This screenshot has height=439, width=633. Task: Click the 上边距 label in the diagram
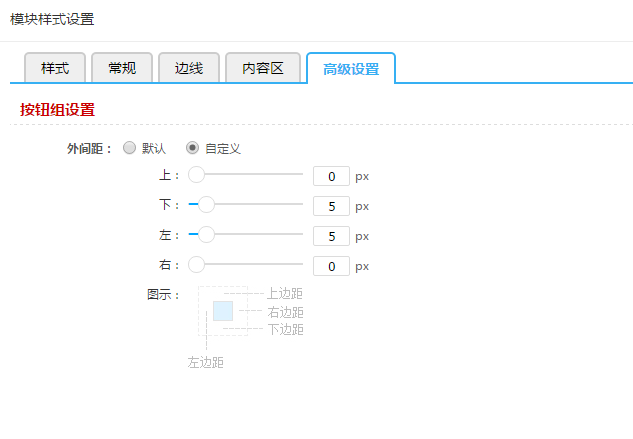[285, 294]
